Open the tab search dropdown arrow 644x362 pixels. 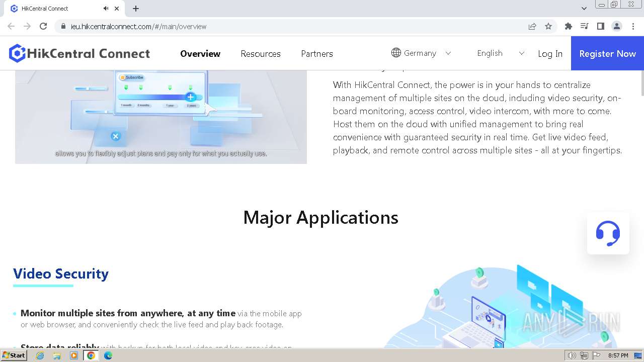tap(584, 9)
